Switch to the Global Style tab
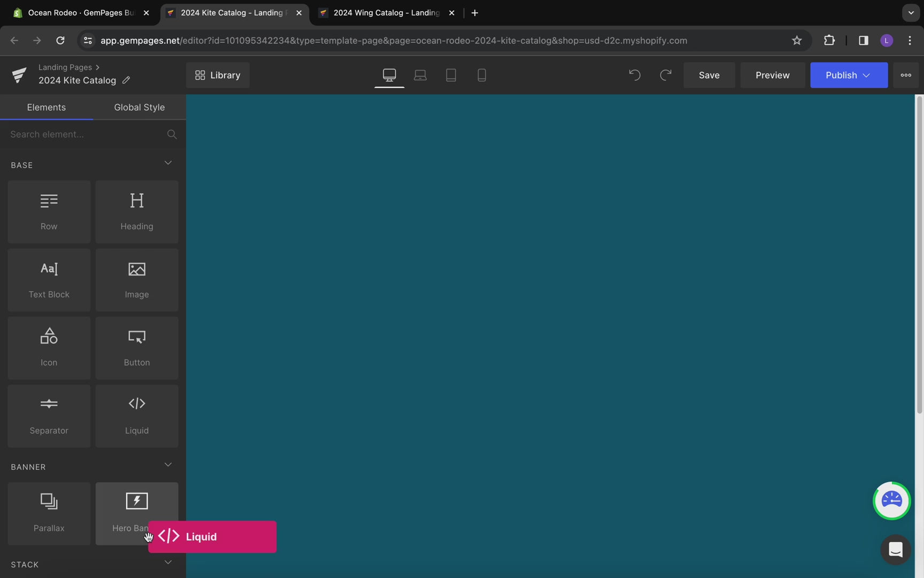The width and height of the screenshot is (924, 578). pos(139,107)
